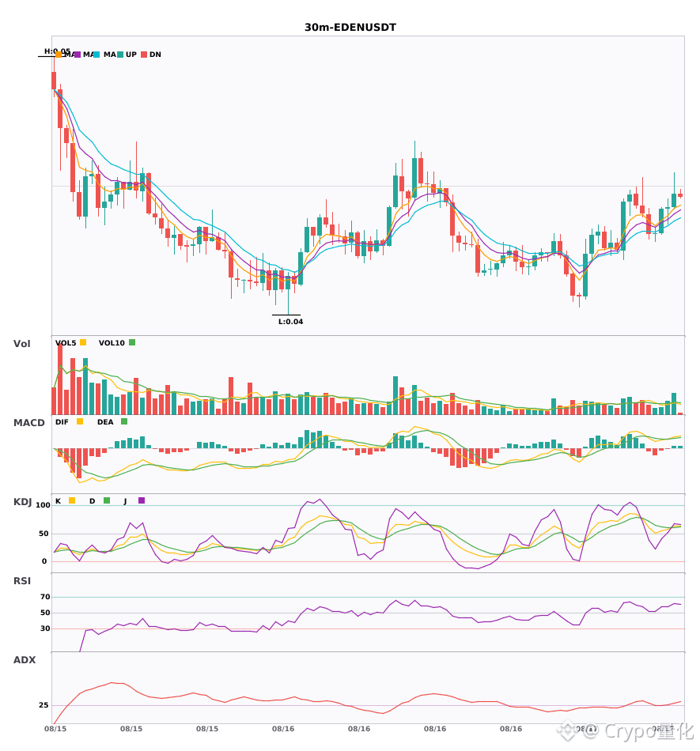Click the MACD panel label

(28, 422)
